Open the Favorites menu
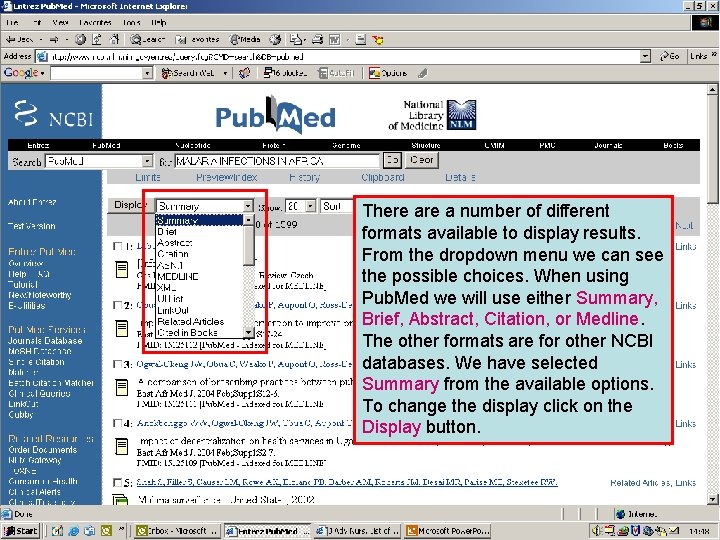720x540 pixels. [96, 22]
